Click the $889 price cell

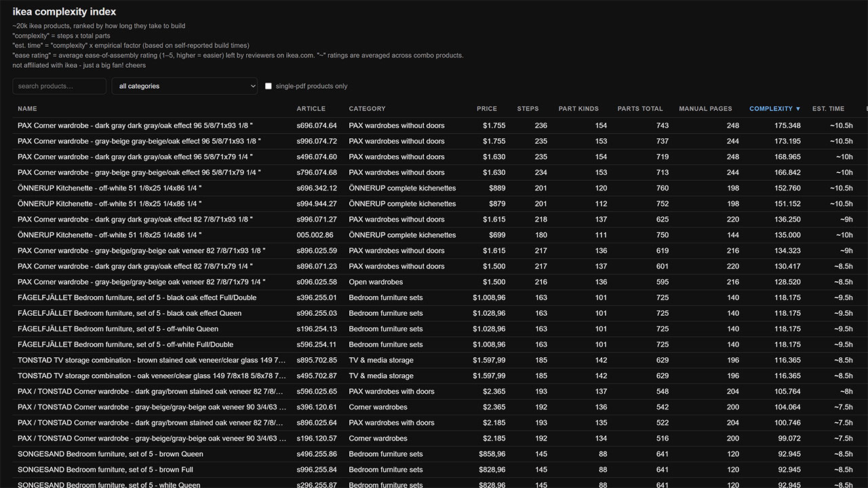[x=497, y=188]
